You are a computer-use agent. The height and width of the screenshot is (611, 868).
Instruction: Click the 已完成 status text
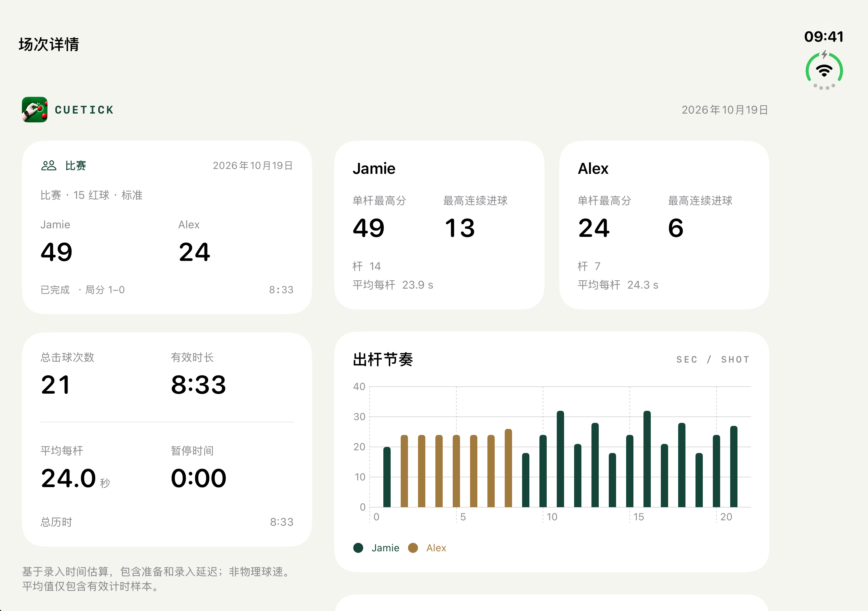[x=55, y=290]
